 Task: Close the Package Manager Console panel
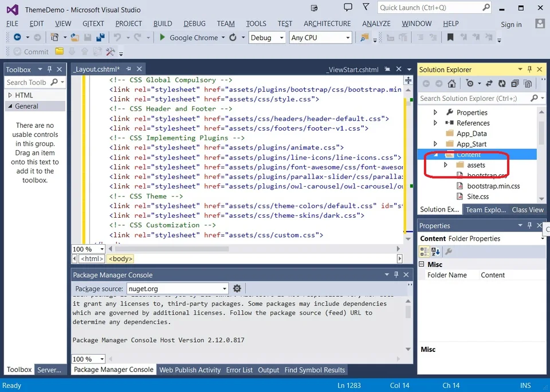click(406, 275)
